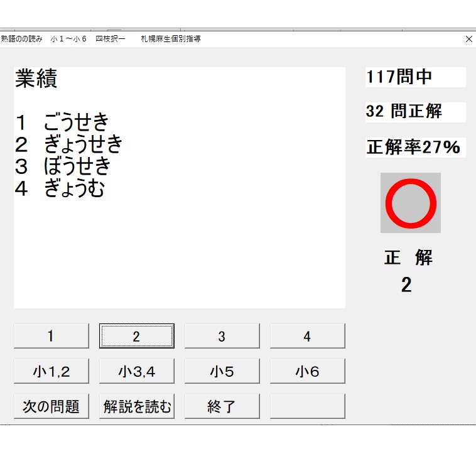Click the correct answer number under 正解
This screenshot has height=476, width=476.
tap(406, 284)
